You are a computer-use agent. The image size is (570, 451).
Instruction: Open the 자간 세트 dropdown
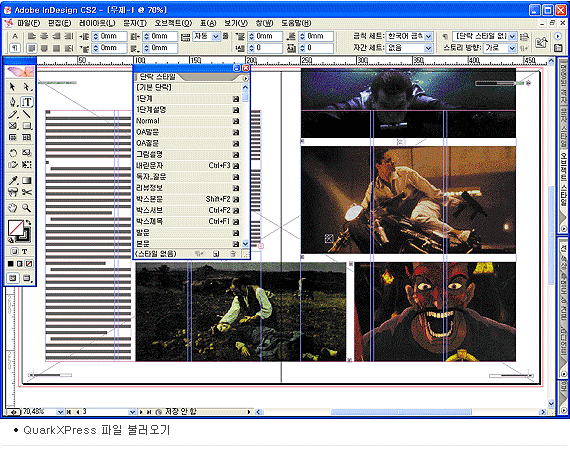[x=429, y=48]
